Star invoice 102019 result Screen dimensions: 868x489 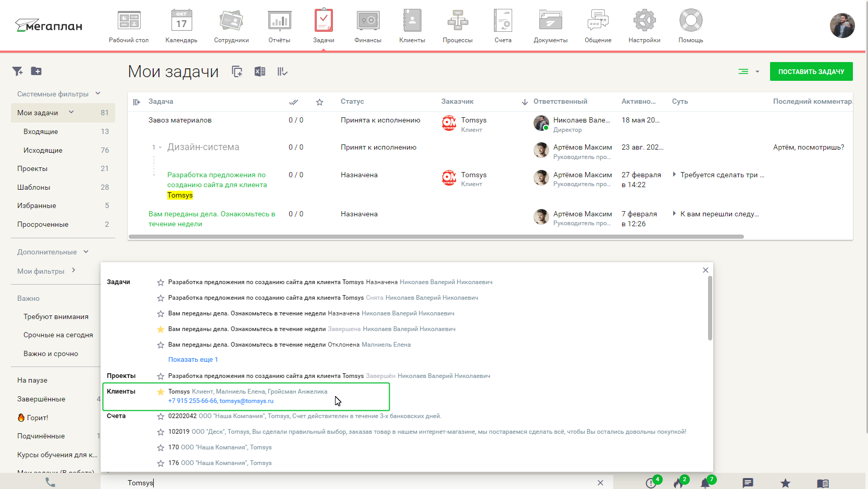160,432
